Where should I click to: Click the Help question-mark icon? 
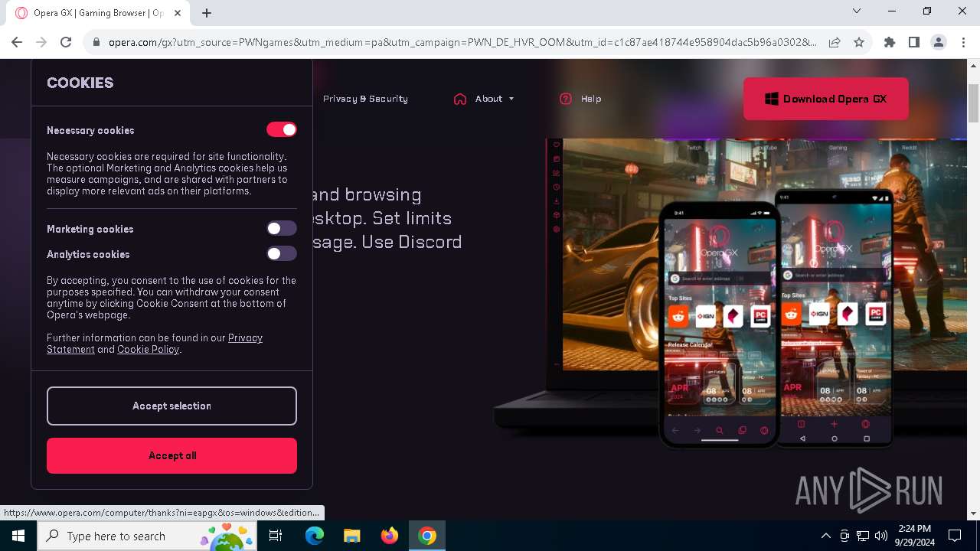(x=566, y=99)
